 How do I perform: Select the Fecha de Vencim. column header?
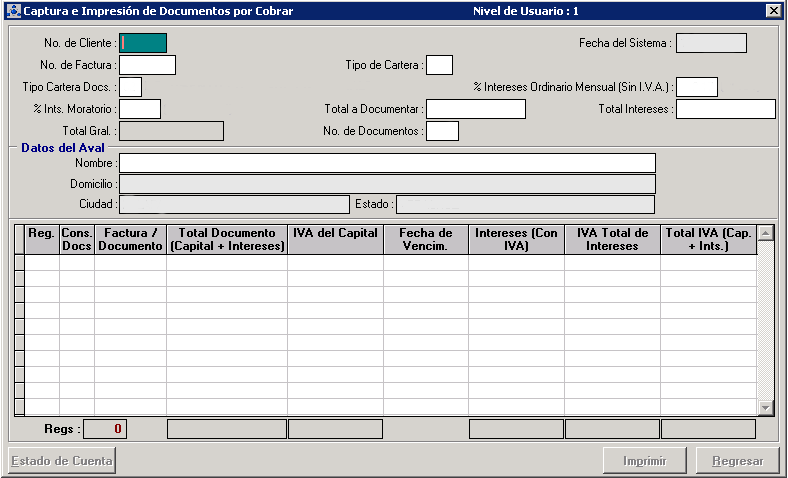[425, 240]
